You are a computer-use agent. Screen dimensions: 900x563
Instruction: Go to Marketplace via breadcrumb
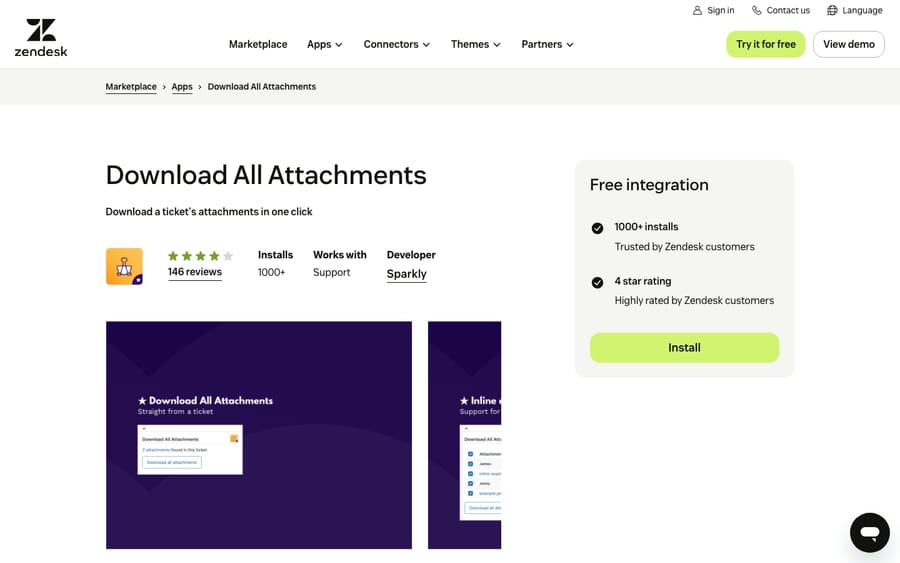[x=131, y=87]
